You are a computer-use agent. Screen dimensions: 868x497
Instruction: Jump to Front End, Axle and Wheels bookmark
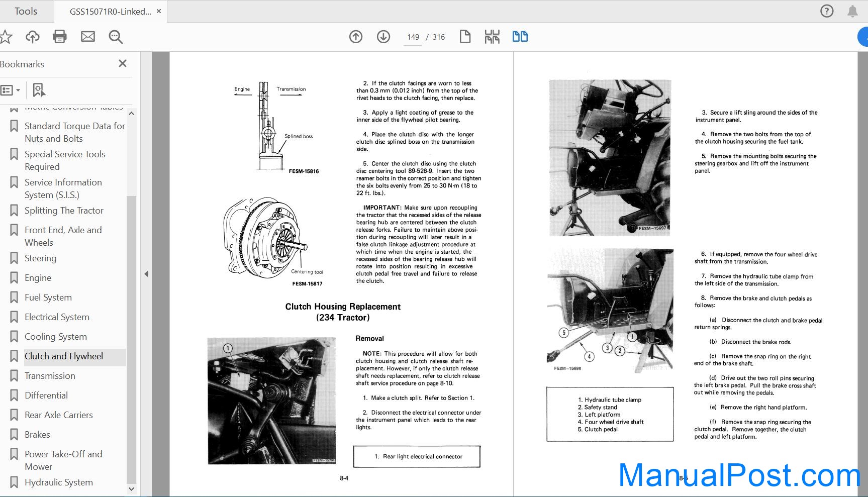click(63, 236)
